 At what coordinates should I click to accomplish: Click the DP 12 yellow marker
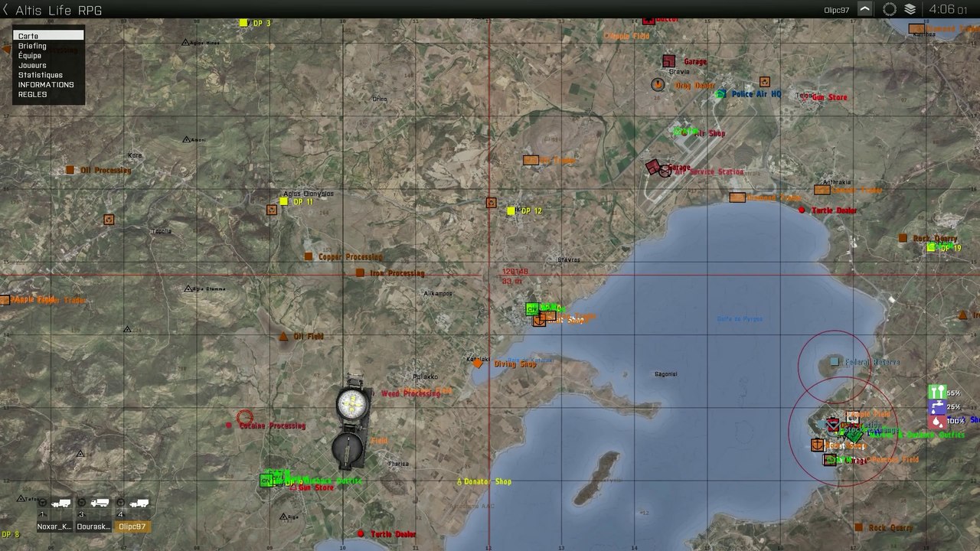point(511,210)
